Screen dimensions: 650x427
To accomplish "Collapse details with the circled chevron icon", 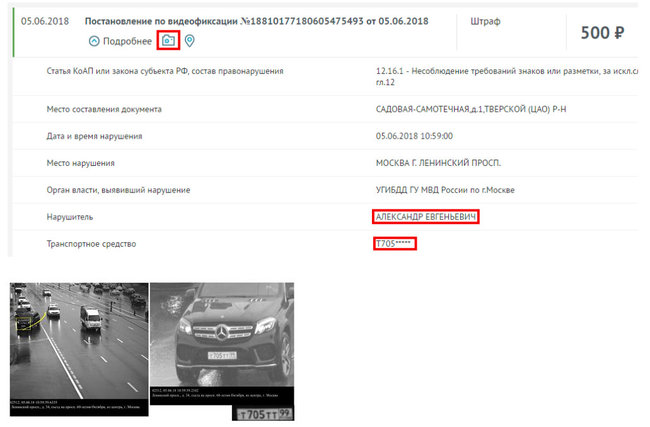I will click(94, 41).
